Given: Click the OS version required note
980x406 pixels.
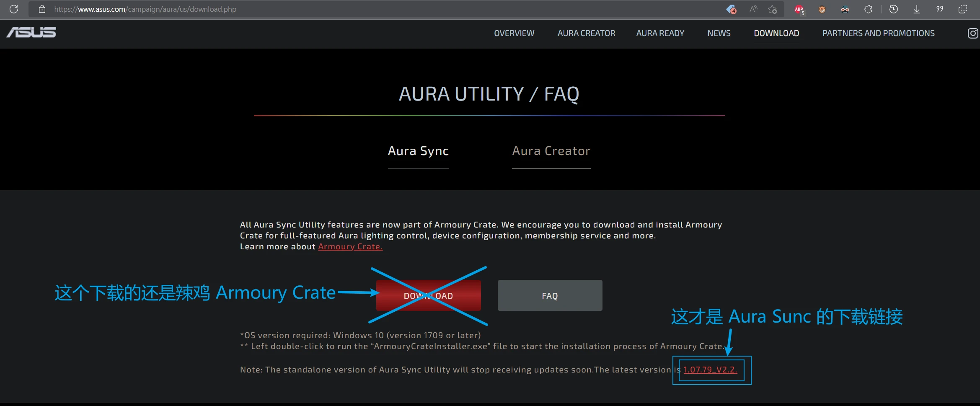Looking at the screenshot, I should click(360, 335).
